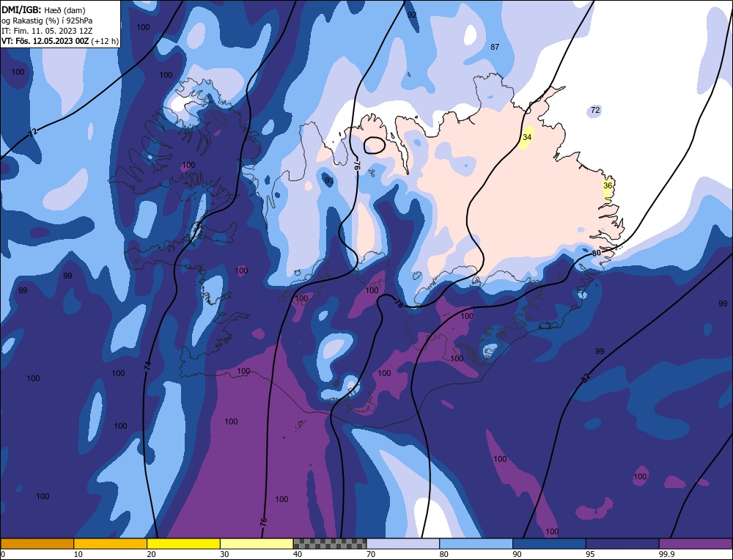Screen dimensions: 733x560
Task: Click the '72' value in the small blue patch
Action: click(x=594, y=110)
